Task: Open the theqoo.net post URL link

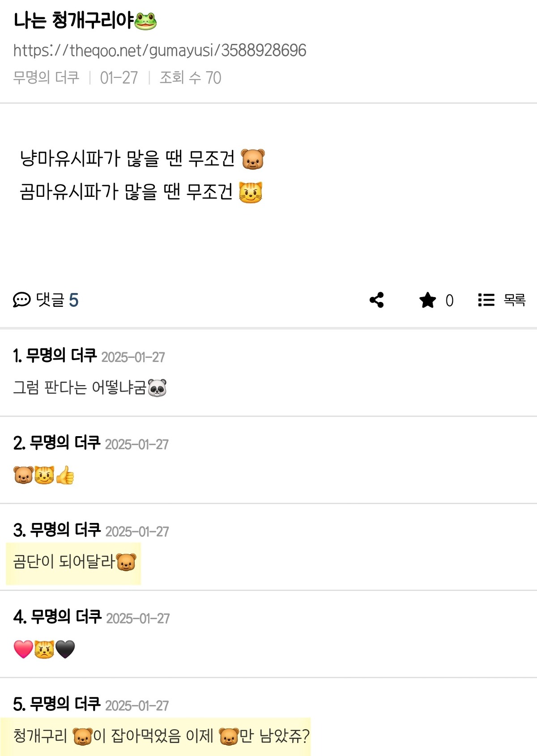Action: click(160, 51)
